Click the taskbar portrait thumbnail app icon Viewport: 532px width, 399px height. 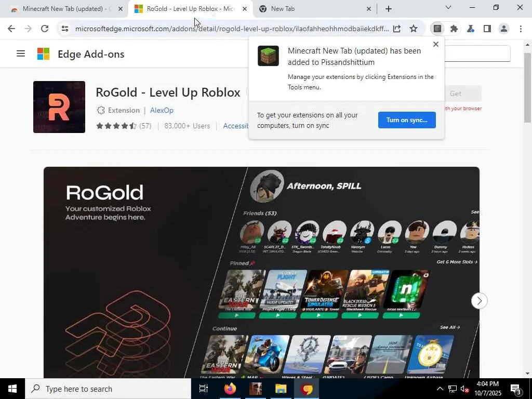[256, 389]
